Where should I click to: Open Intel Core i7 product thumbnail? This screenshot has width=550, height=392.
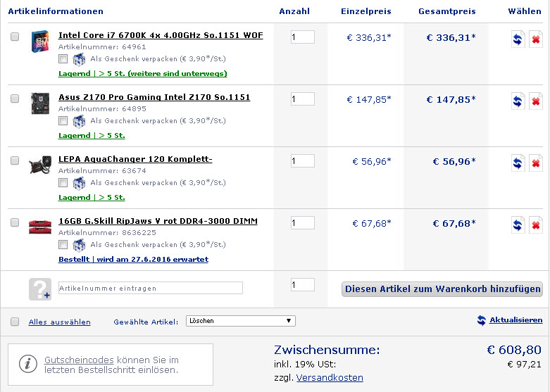pos(40,42)
